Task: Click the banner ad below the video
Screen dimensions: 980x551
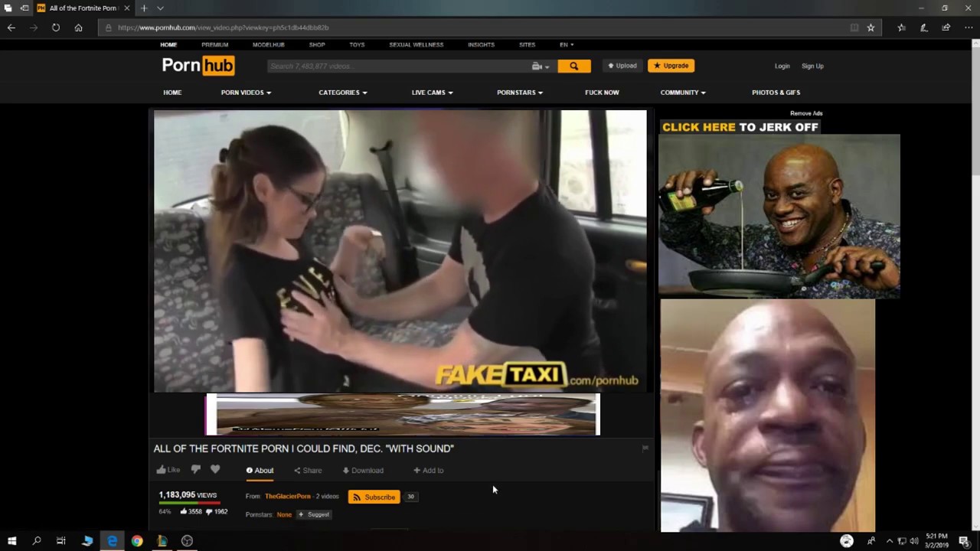Action: pyautogui.click(x=403, y=415)
